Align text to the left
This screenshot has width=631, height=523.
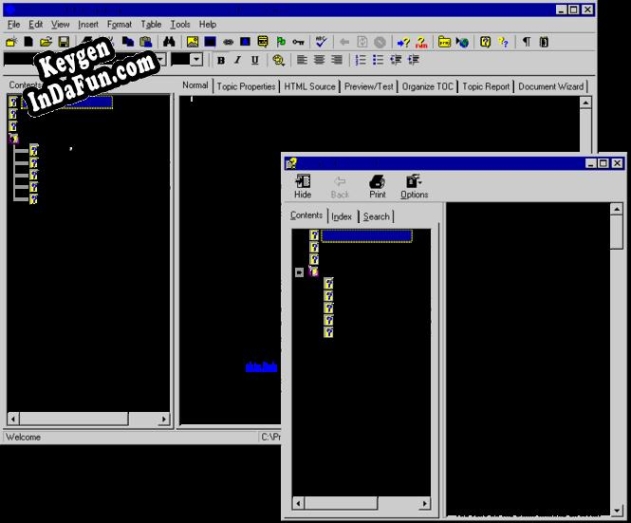click(x=301, y=60)
